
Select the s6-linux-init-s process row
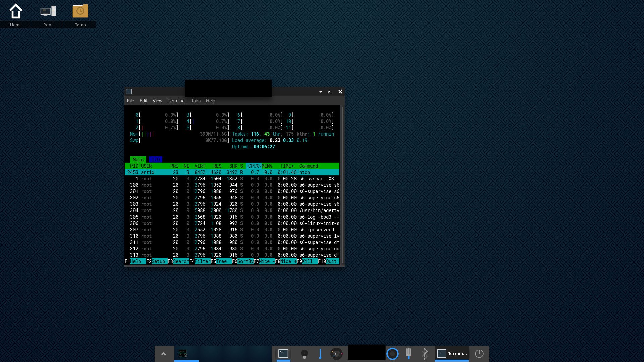click(x=232, y=223)
